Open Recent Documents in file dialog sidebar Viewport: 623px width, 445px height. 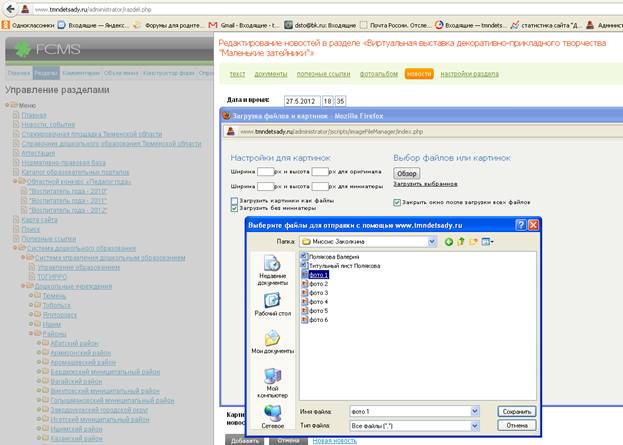pos(273,270)
